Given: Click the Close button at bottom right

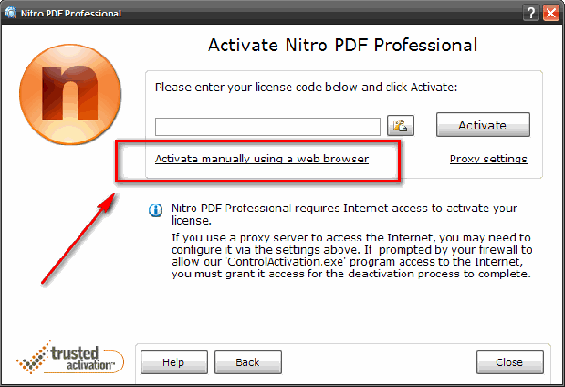Looking at the screenshot, I should 510,362.
